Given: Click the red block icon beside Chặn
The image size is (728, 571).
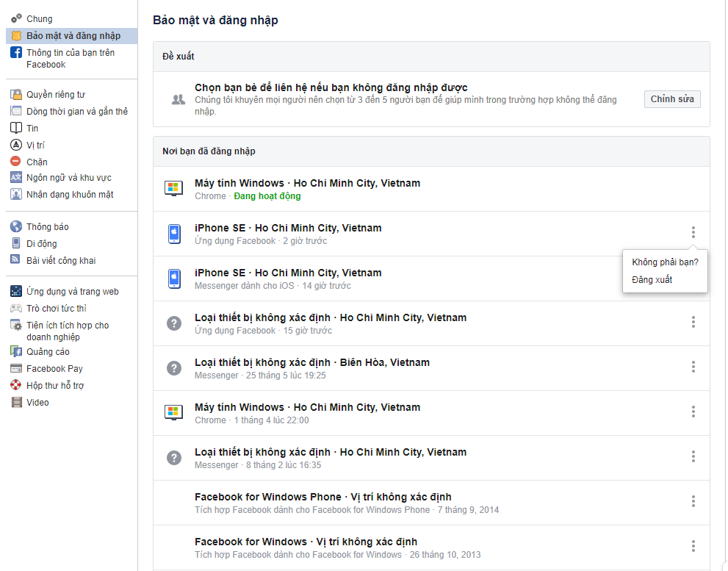Looking at the screenshot, I should click(x=15, y=161).
